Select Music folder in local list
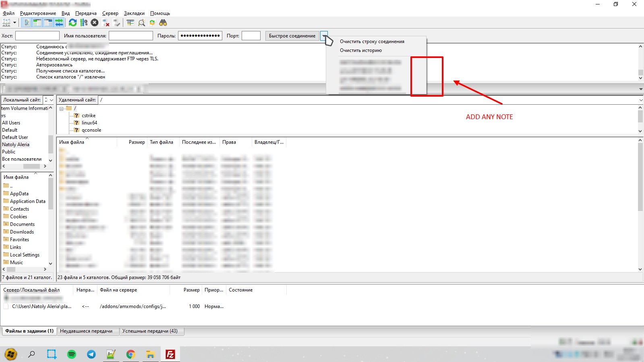Viewport: 644px width, 362px height. point(17,263)
